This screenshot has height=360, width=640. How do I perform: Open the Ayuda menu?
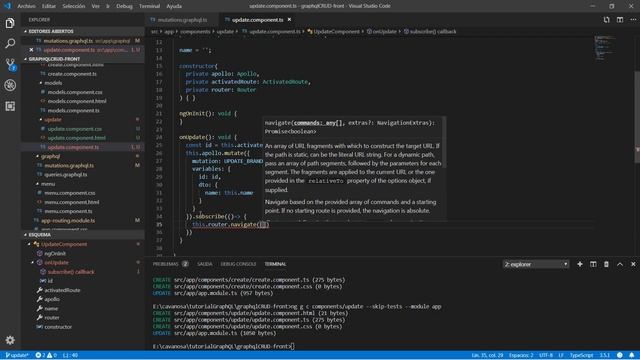point(174,6)
